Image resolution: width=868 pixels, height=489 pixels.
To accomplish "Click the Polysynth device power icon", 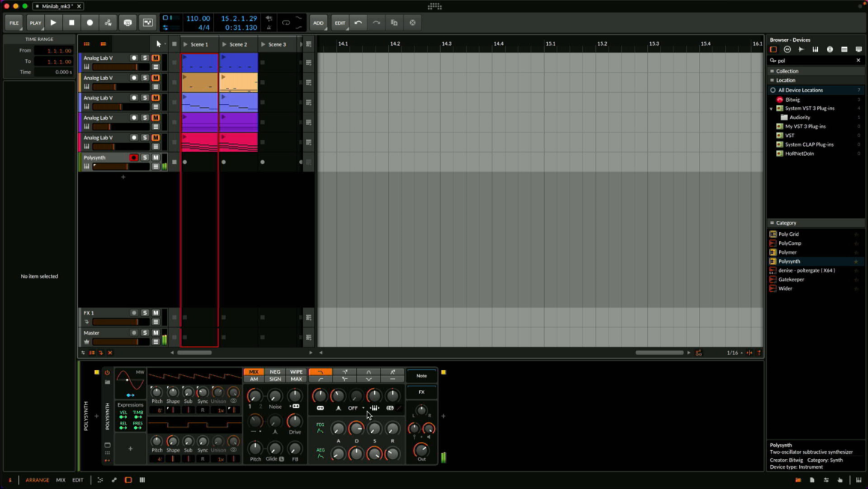I will coord(107,372).
